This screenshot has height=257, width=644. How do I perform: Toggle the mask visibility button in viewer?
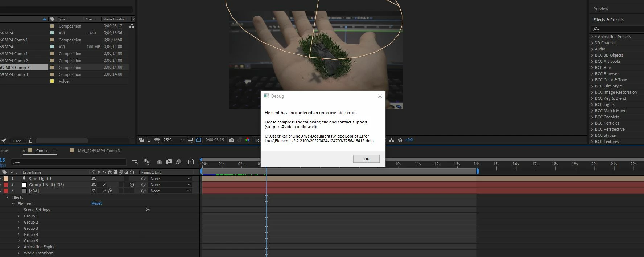click(x=198, y=140)
